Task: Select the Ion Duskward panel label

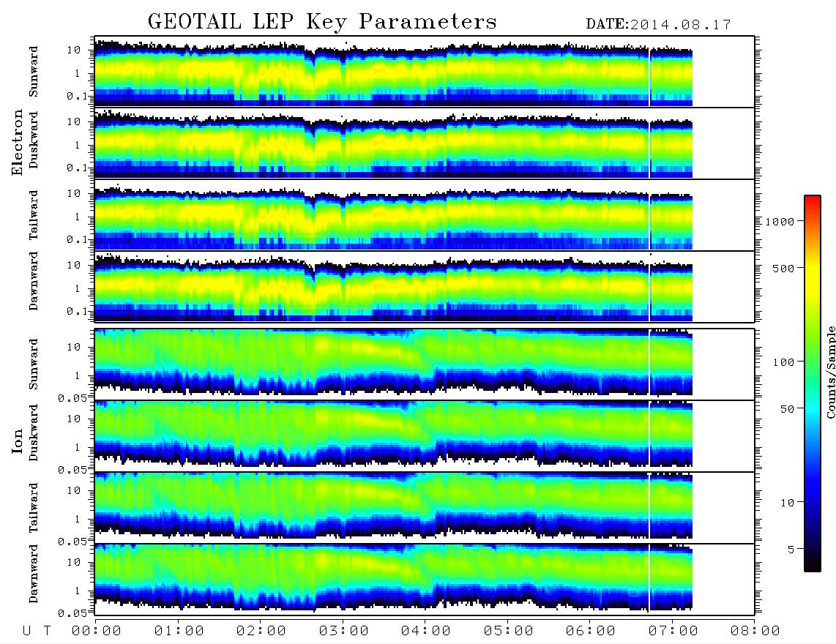Action: 34,433
